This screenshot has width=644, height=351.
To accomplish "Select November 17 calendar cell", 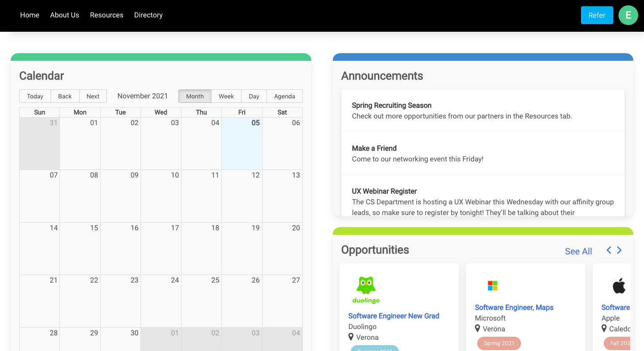I will pos(161,248).
